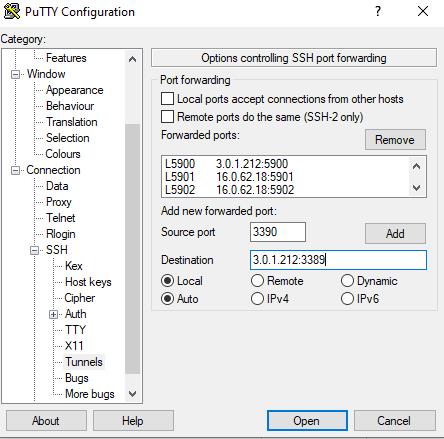Open the Auth category
The height and width of the screenshot is (439, 444).
tap(76, 314)
